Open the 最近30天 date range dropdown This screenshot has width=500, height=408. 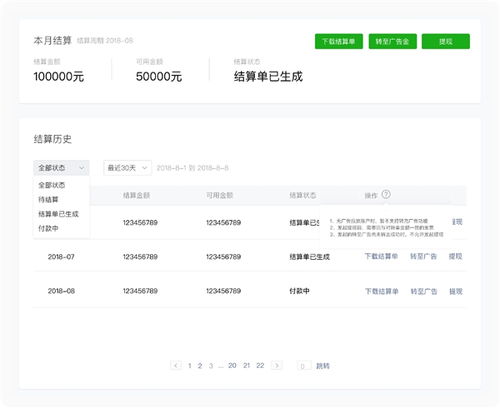tap(127, 168)
